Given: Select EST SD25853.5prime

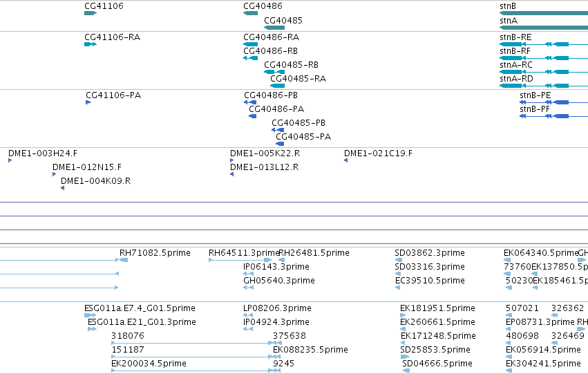Looking at the screenshot, I should coord(435,350).
